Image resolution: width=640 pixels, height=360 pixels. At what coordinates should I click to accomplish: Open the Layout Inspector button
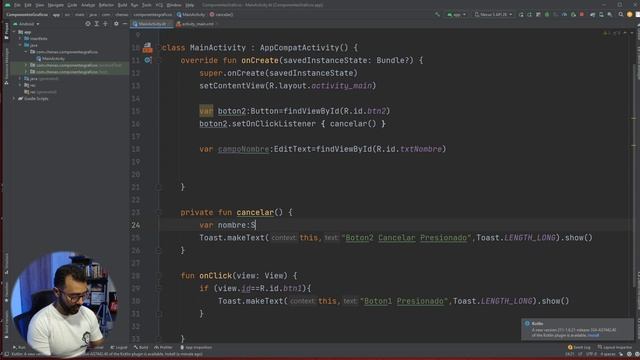pyautogui.click(x=615, y=347)
